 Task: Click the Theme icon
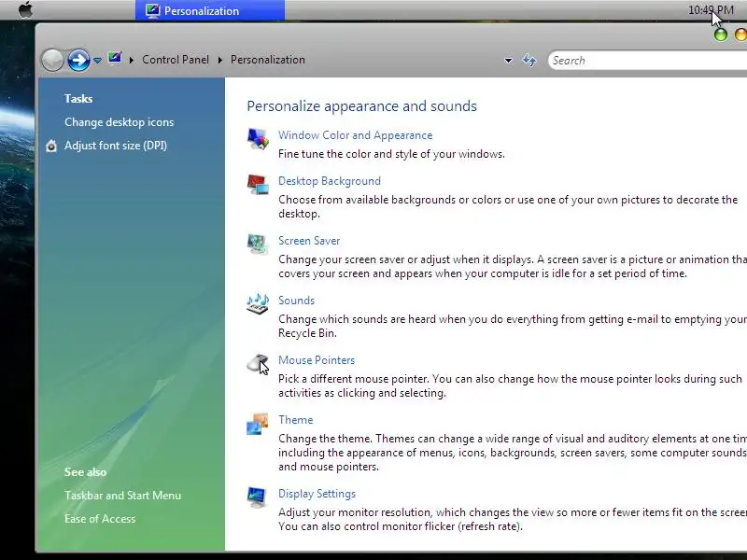258,424
